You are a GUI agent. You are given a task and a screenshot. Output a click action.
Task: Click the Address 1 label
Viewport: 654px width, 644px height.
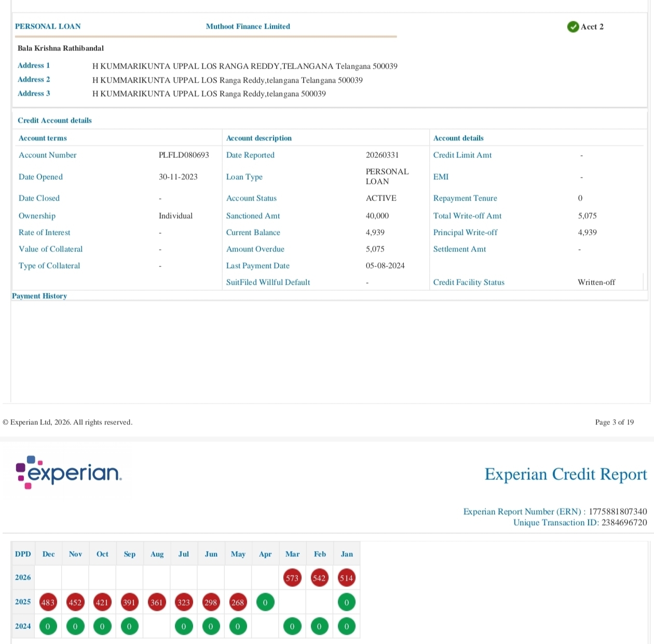(x=34, y=65)
